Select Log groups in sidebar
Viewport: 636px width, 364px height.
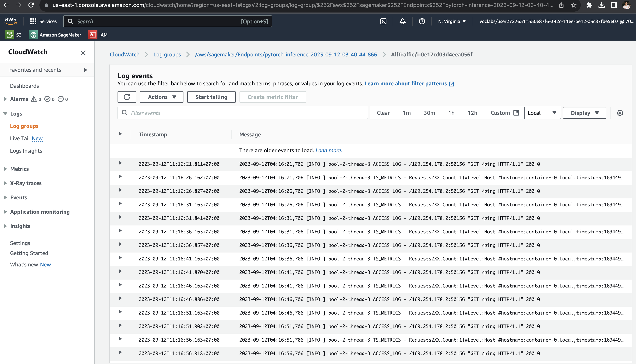(24, 126)
